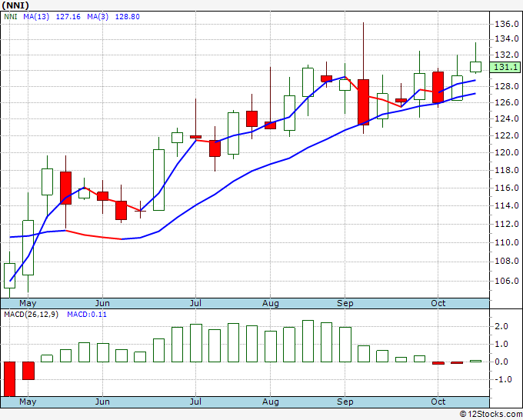Click the 126.0 price axis label
This screenshot has width=523, height=420.
[x=506, y=102]
